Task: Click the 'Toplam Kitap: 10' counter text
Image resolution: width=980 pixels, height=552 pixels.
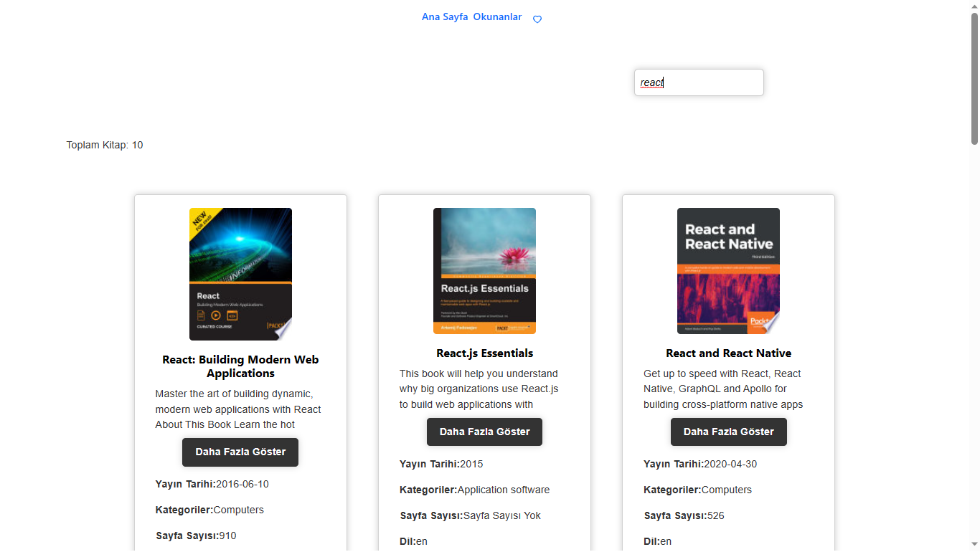Action: tap(105, 145)
